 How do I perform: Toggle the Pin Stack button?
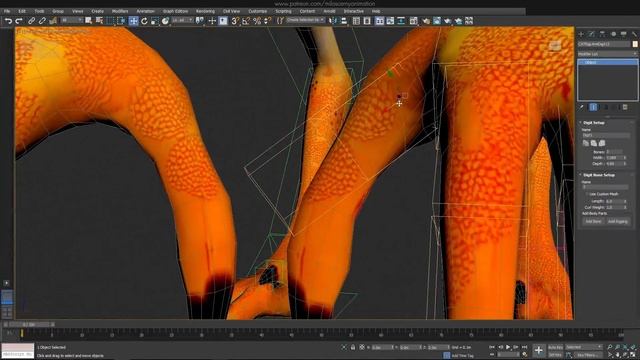(582, 107)
